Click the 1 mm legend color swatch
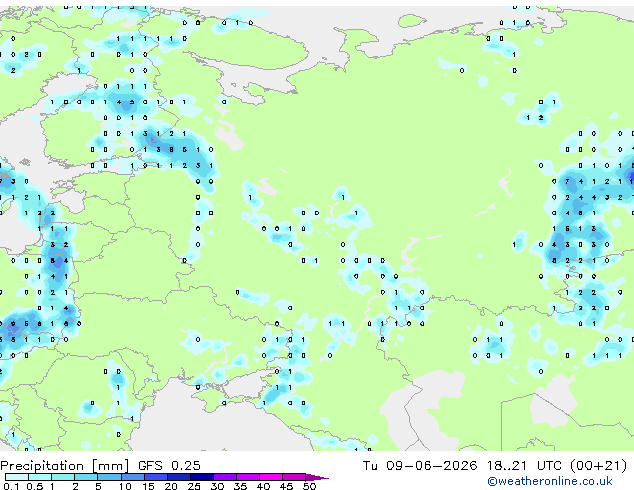Screen dimensions: 634x490 click(x=63, y=477)
